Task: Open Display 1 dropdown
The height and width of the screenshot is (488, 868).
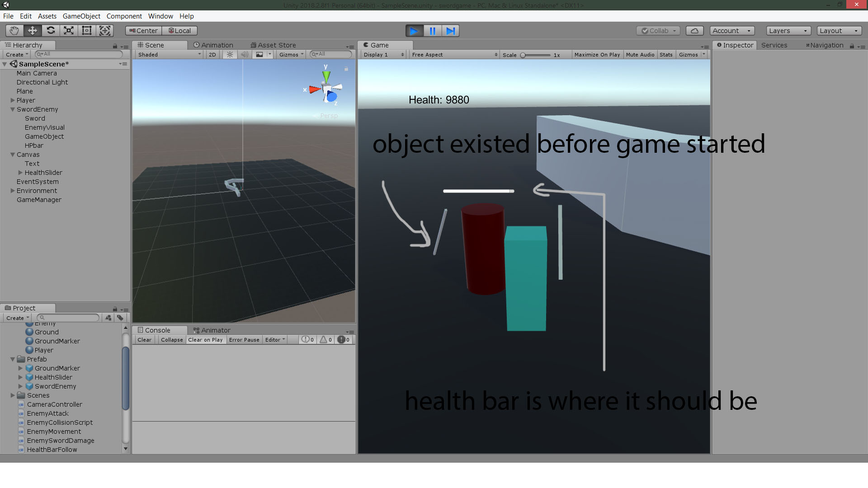Action: pos(383,55)
